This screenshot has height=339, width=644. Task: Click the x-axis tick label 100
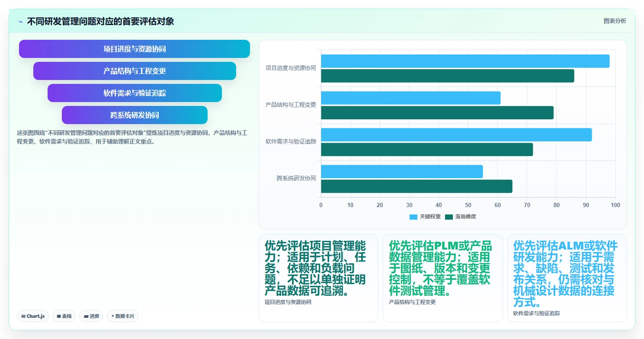[x=615, y=205]
